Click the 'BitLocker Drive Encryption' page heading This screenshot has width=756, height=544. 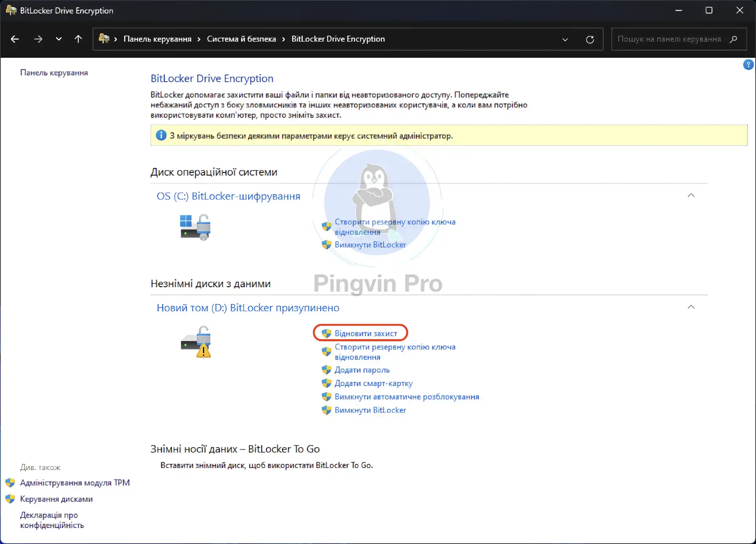click(212, 78)
